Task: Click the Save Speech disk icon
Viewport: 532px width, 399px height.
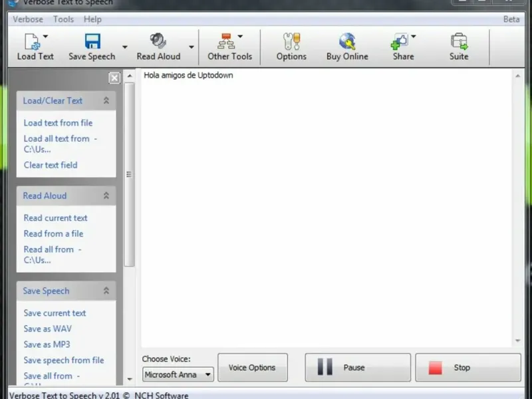Action: (92, 42)
